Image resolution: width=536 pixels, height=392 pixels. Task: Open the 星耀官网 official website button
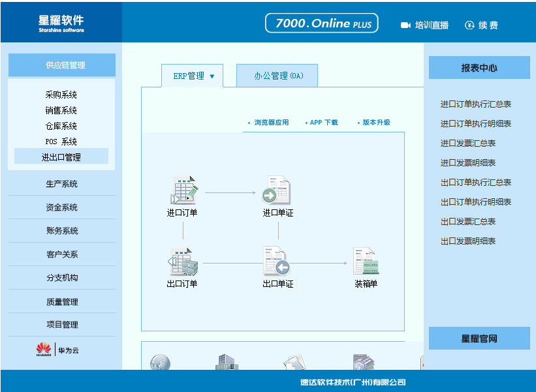(479, 339)
